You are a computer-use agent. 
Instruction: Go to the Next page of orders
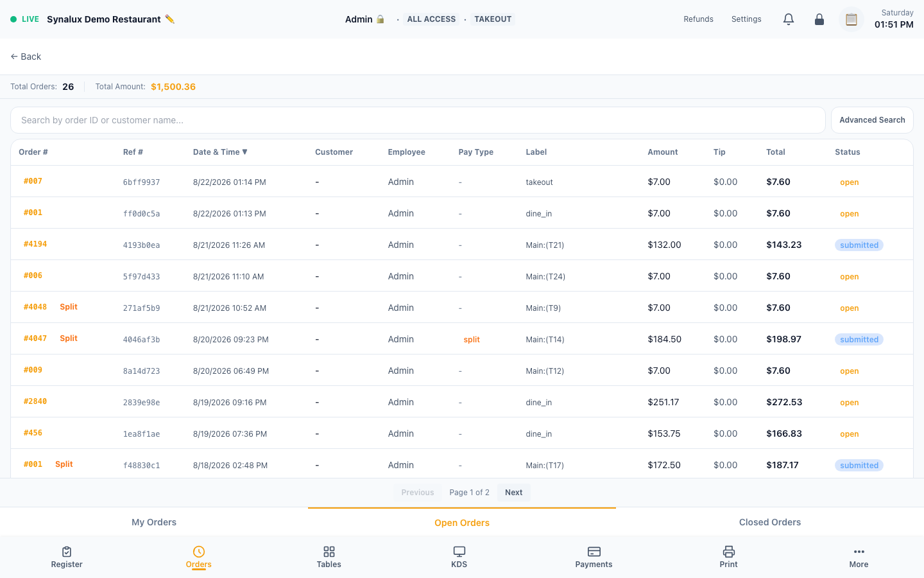click(513, 493)
